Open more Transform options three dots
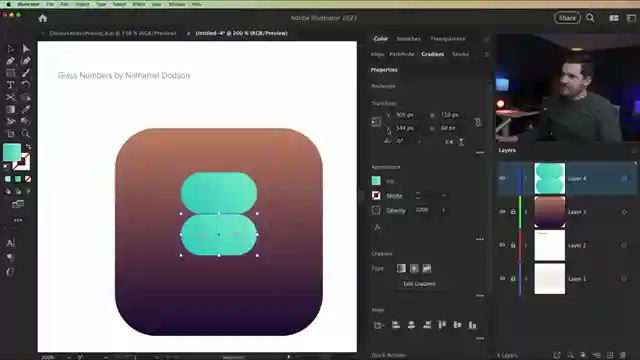 (x=480, y=152)
